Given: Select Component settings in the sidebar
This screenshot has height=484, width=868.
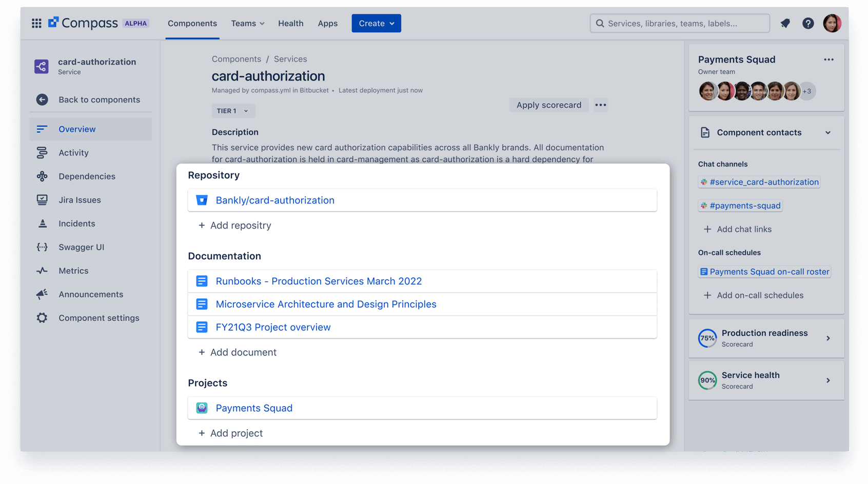Looking at the screenshot, I should pyautogui.click(x=91, y=318).
